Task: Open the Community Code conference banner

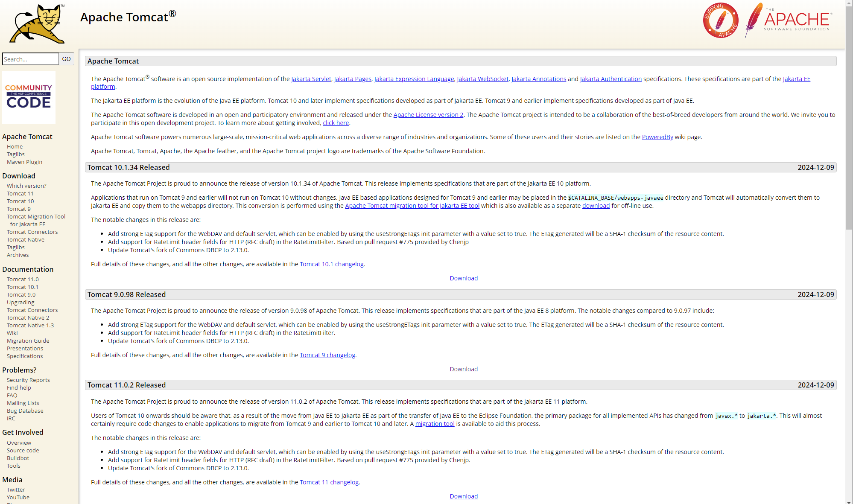Action: [x=29, y=97]
